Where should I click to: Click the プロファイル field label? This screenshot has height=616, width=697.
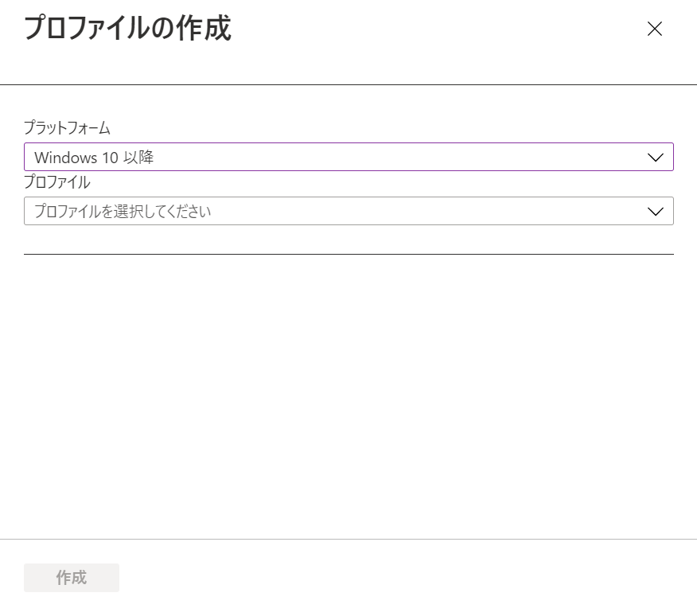pos(57,182)
